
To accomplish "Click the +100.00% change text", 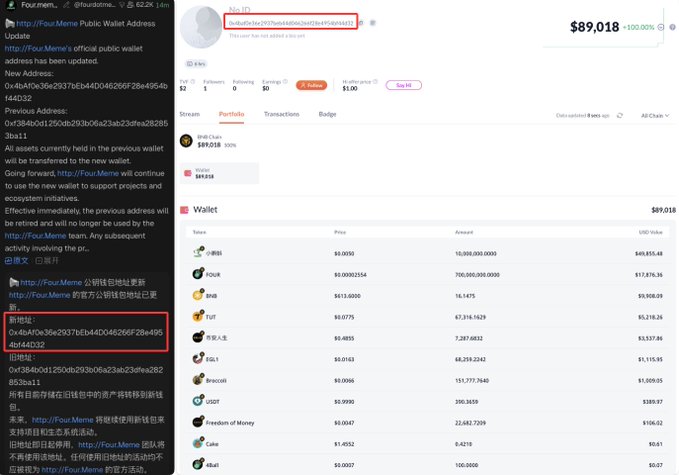I will click(638, 27).
